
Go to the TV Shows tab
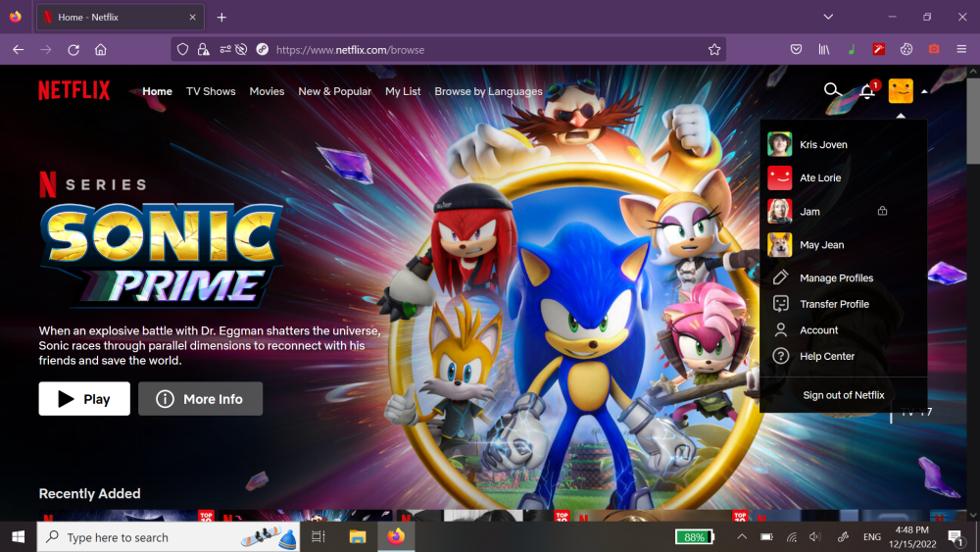pos(211,91)
